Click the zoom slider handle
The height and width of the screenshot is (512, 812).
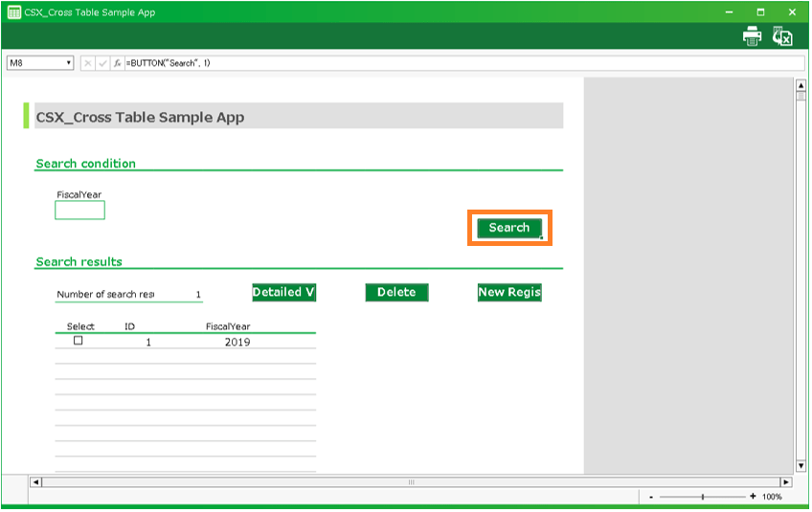click(x=703, y=497)
